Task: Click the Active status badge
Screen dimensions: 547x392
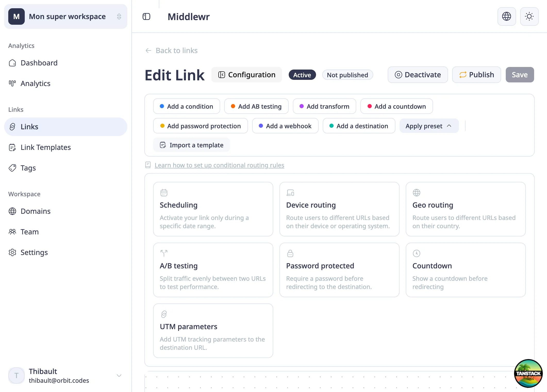Action: 302,75
